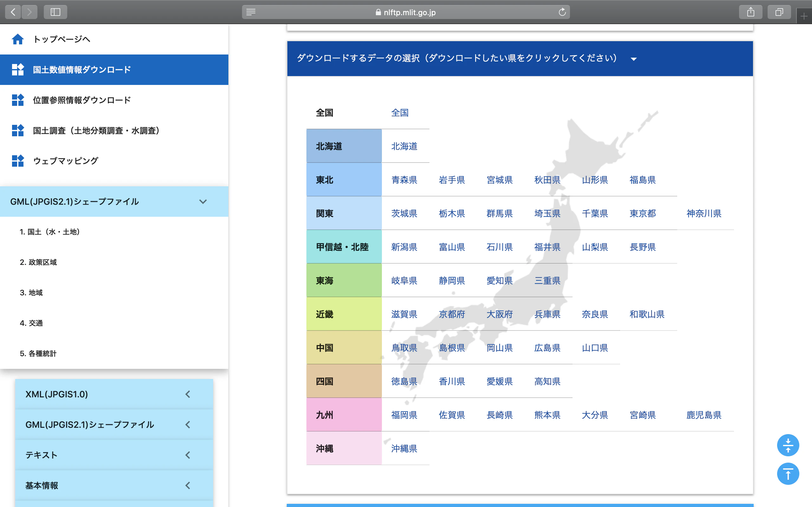
Task: Click the double-arrow collapse floating button
Action: pos(788,445)
